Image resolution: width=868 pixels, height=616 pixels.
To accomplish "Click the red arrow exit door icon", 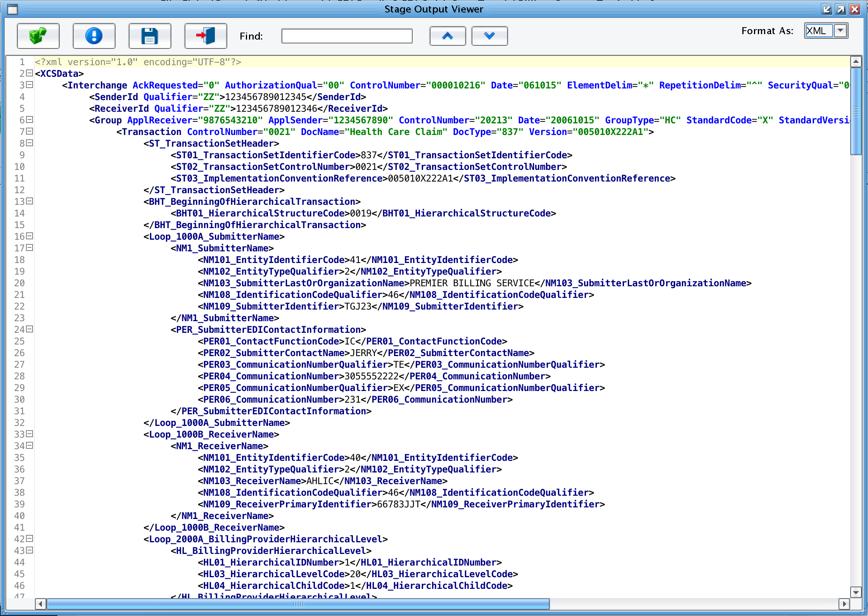I will (206, 36).
